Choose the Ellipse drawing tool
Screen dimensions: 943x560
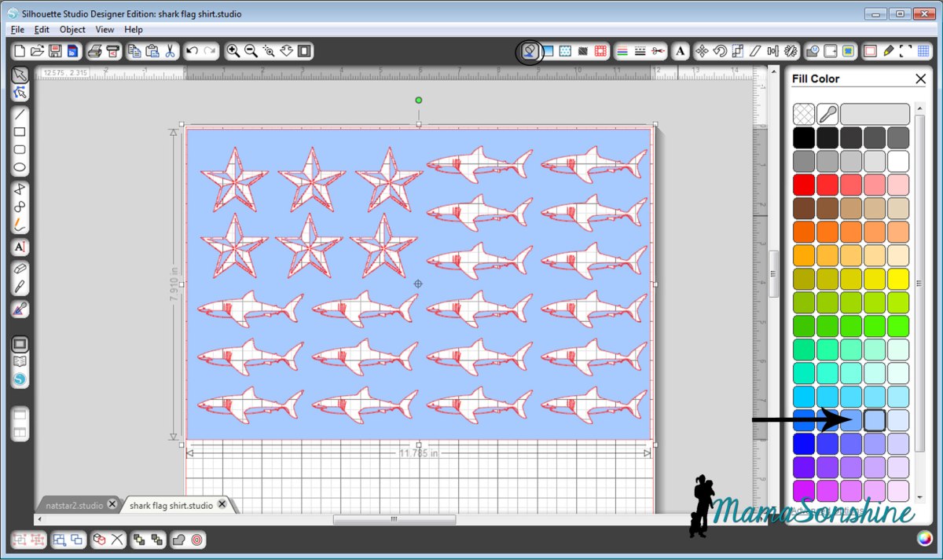point(20,167)
